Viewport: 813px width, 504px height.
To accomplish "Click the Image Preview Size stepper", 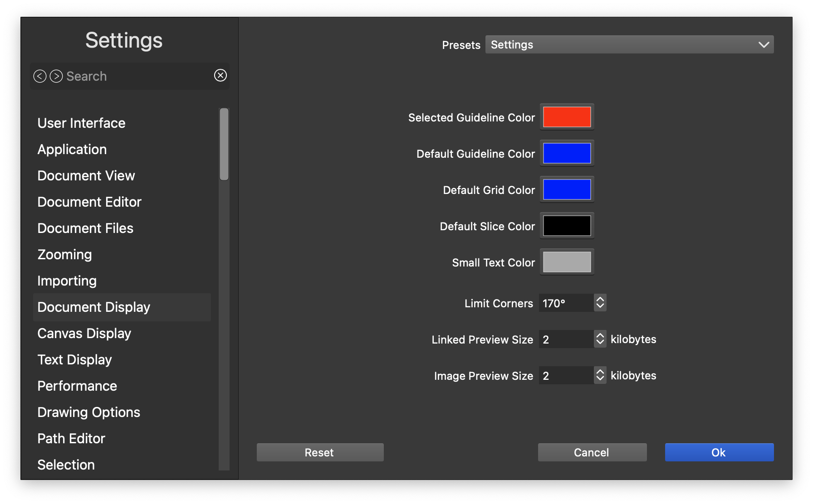I will (x=600, y=375).
